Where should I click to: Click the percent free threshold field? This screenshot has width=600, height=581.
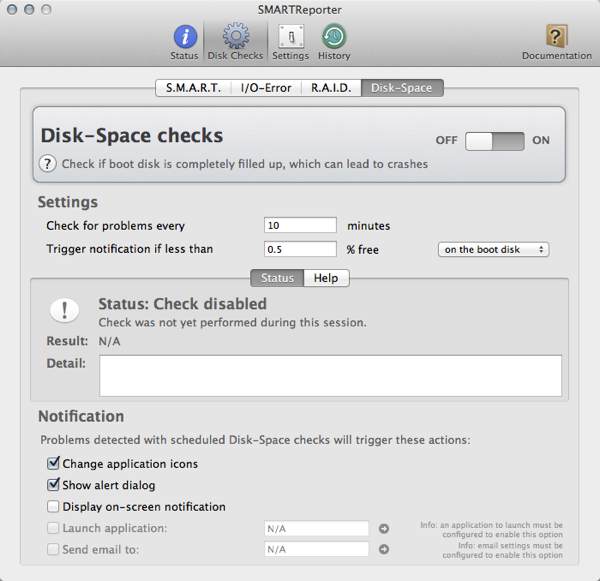tap(300, 249)
